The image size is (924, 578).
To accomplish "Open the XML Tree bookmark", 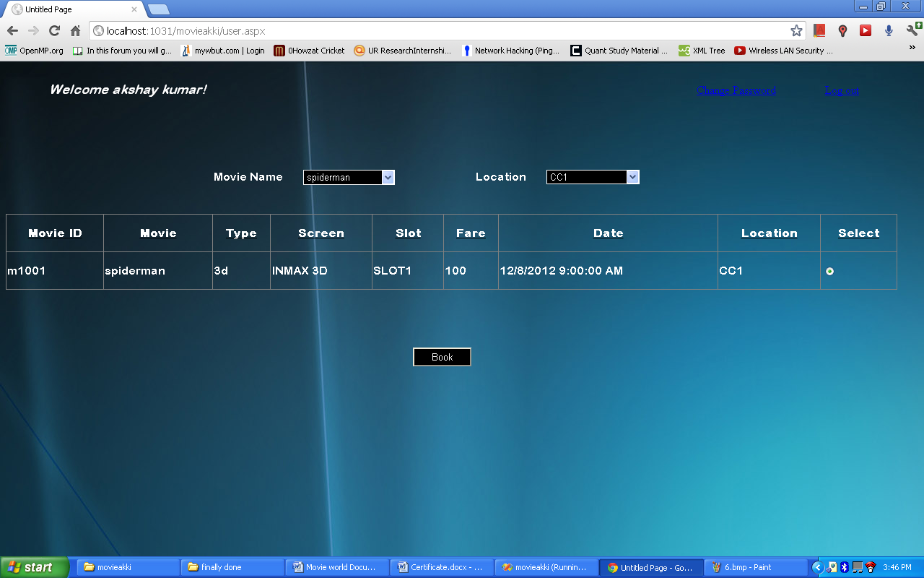I will point(702,51).
